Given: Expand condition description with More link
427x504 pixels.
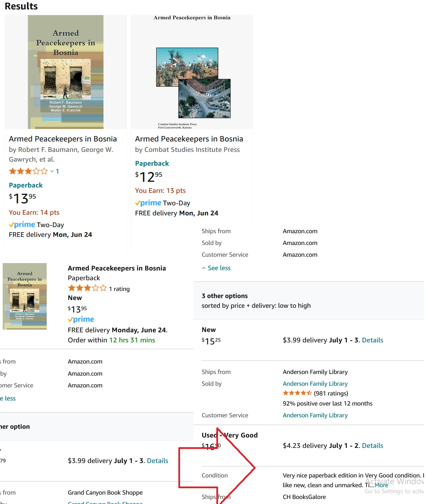Looking at the screenshot, I should pyautogui.click(x=381, y=485).
